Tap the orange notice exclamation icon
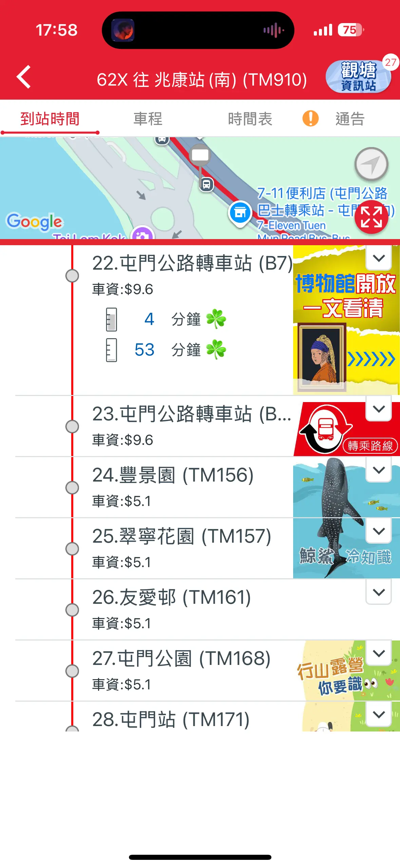The width and height of the screenshot is (400, 868). pos(310,119)
